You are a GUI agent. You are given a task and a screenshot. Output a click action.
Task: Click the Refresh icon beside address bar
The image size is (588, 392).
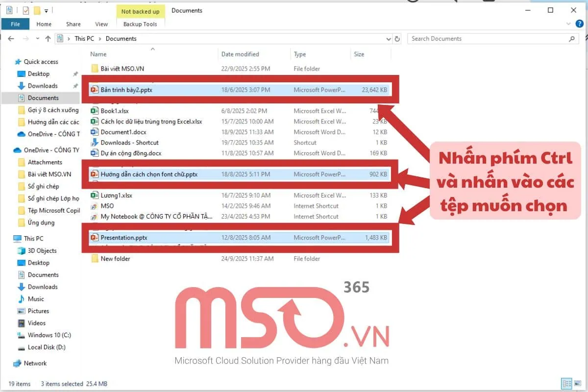pyautogui.click(x=396, y=38)
